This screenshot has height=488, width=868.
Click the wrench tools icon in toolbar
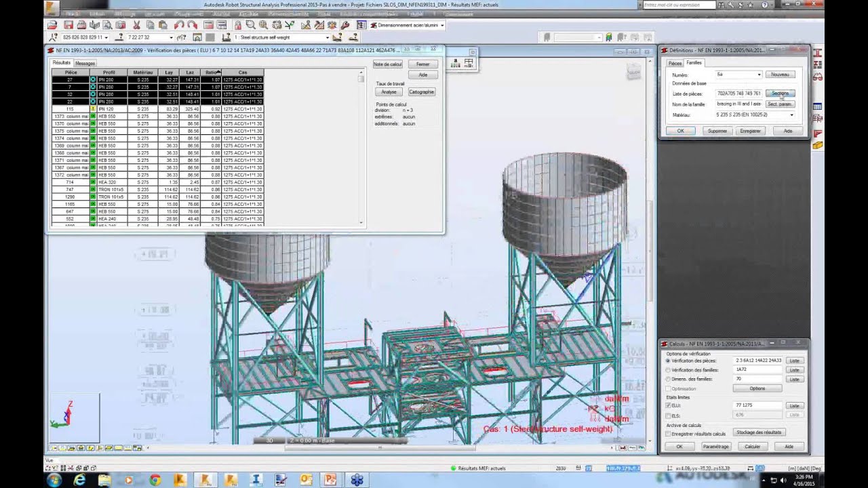pos(346,25)
